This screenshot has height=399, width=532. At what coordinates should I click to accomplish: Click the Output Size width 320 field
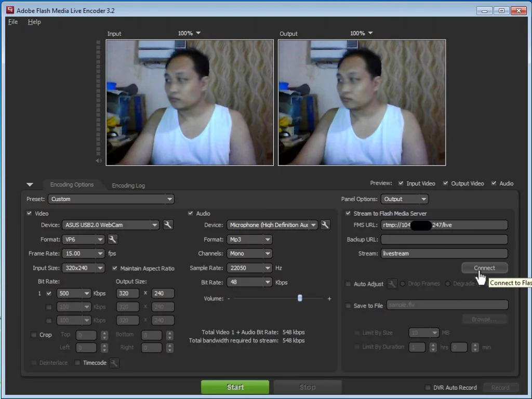click(128, 294)
